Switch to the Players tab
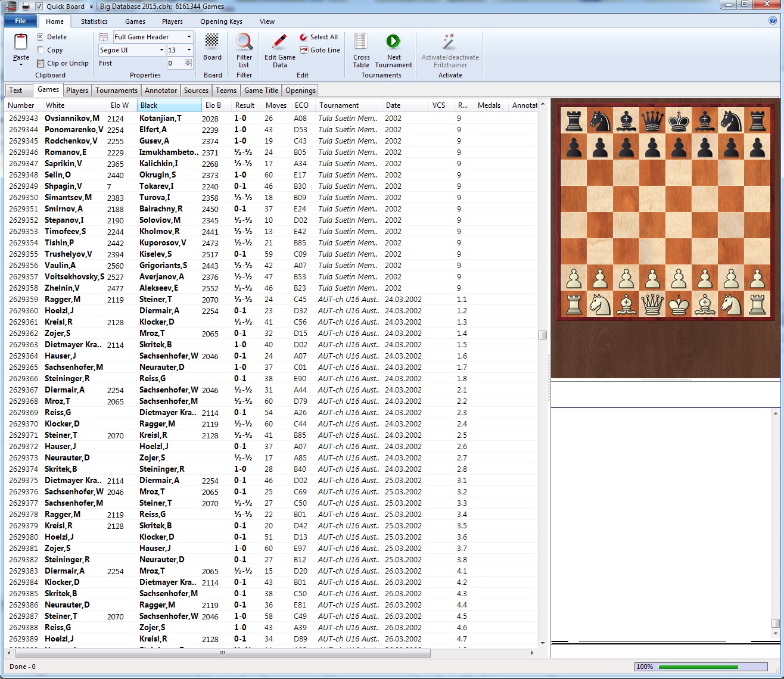 click(x=77, y=90)
